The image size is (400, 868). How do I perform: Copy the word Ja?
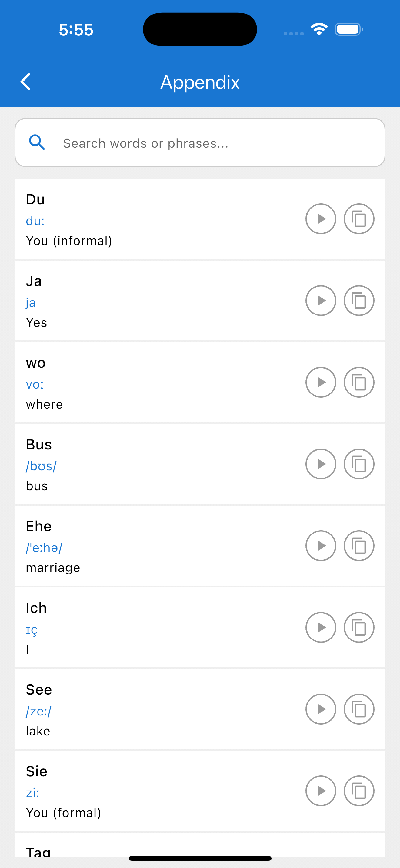pyautogui.click(x=359, y=301)
